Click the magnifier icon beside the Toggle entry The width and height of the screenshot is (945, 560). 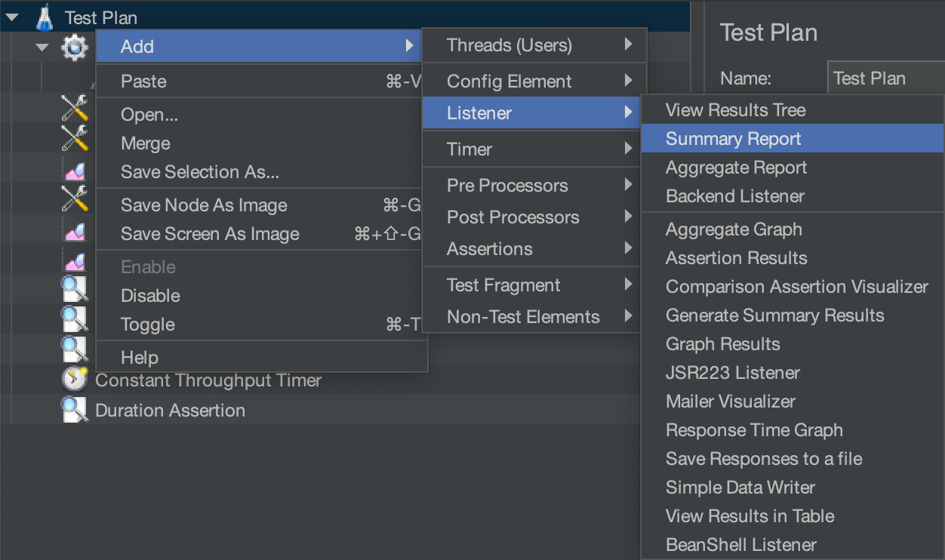click(x=74, y=320)
